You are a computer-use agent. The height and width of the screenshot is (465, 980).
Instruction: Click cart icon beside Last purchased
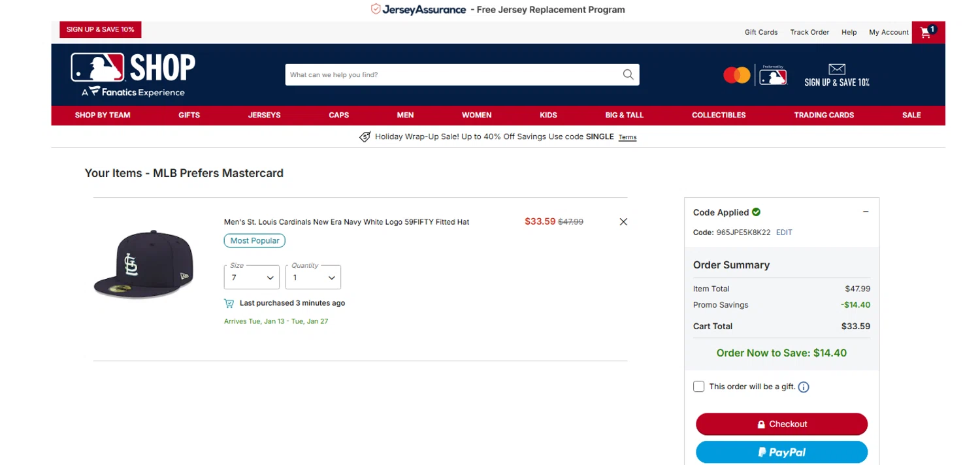pyautogui.click(x=229, y=303)
